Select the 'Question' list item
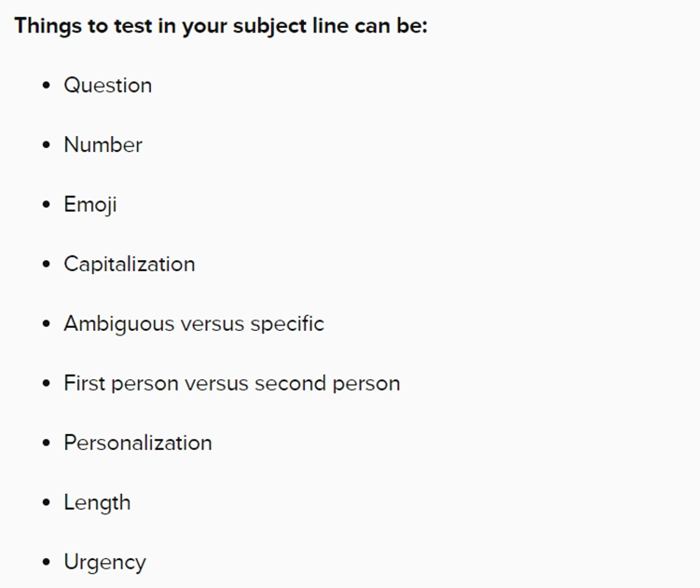700x588 pixels. pyautogui.click(x=108, y=86)
